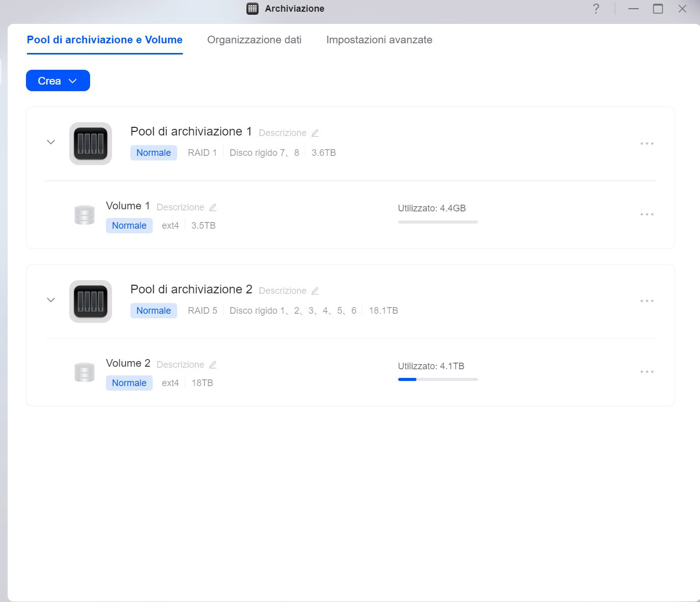Collapse Pool di archiviazione 1 section
Image resolution: width=700 pixels, height=602 pixels.
(51, 142)
